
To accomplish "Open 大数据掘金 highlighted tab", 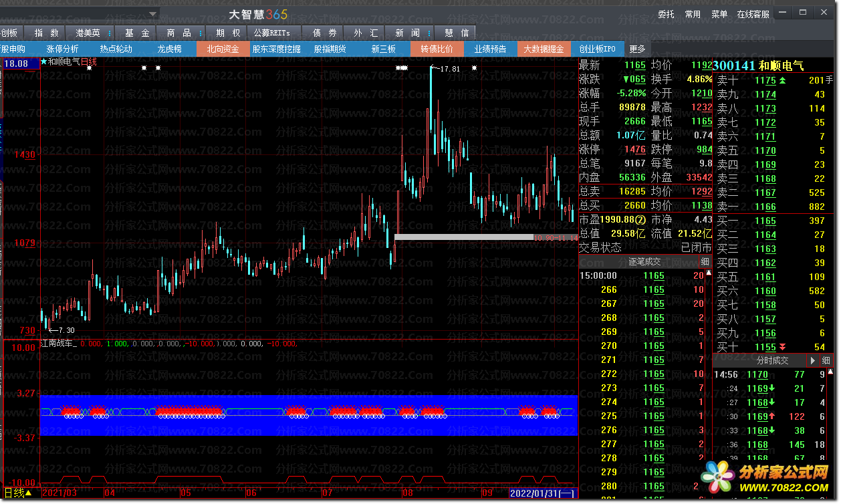I will coord(544,49).
